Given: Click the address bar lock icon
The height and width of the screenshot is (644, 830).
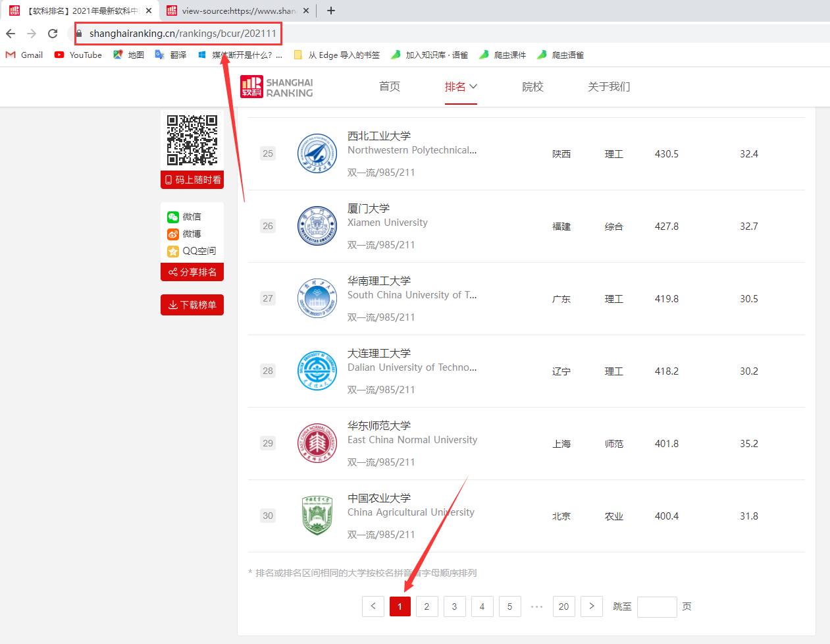Looking at the screenshot, I should click(x=79, y=34).
